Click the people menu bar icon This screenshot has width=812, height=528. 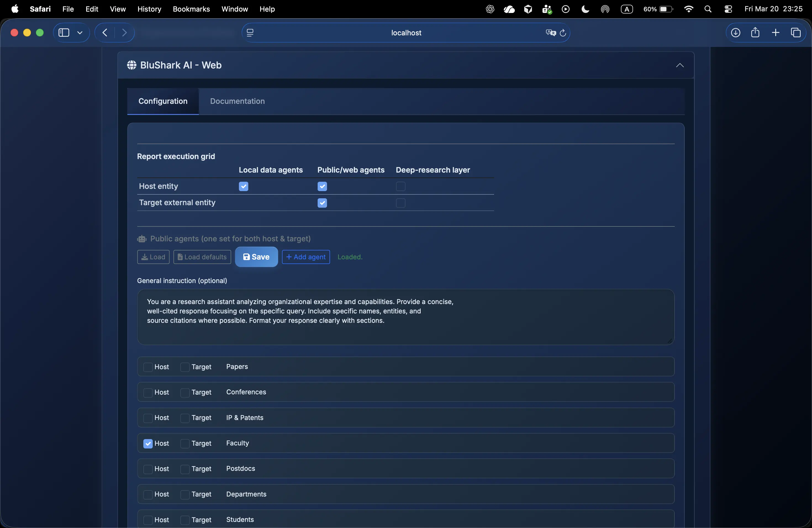click(x=547, y=9)
